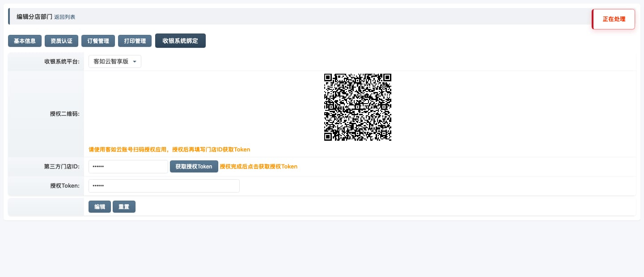Click the 收银系统平台 label
The height and width of the screenshot is (277, 644).
(x=62, y=62)
